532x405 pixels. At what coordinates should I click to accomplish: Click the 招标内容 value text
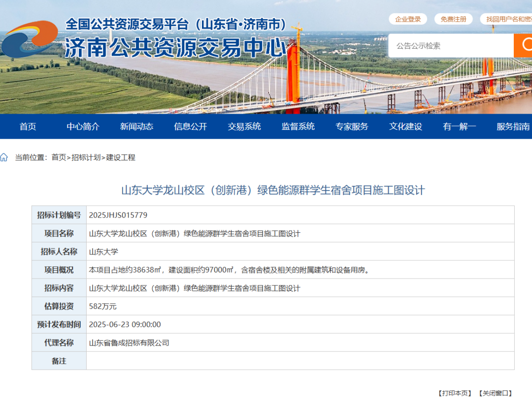point(195,288)
